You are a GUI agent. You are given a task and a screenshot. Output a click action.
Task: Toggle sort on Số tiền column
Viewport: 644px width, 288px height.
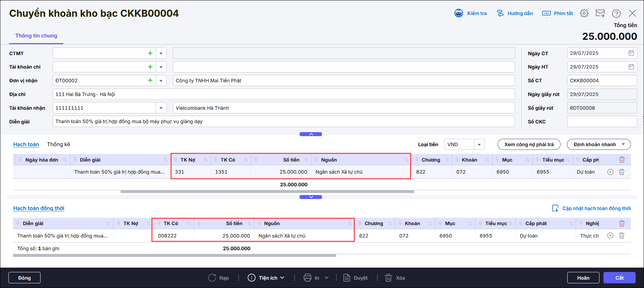pyautogui.click(x=306, y=160)
